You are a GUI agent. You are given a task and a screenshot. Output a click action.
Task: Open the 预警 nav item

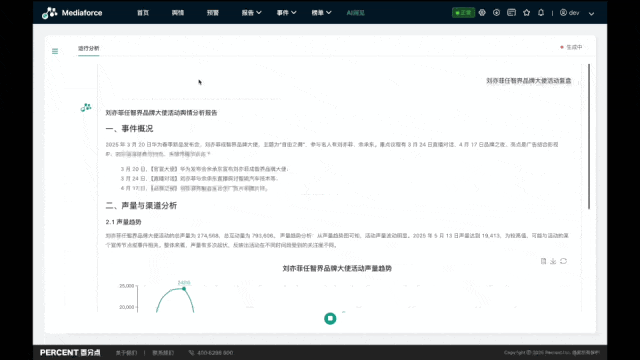coord(213,13)
